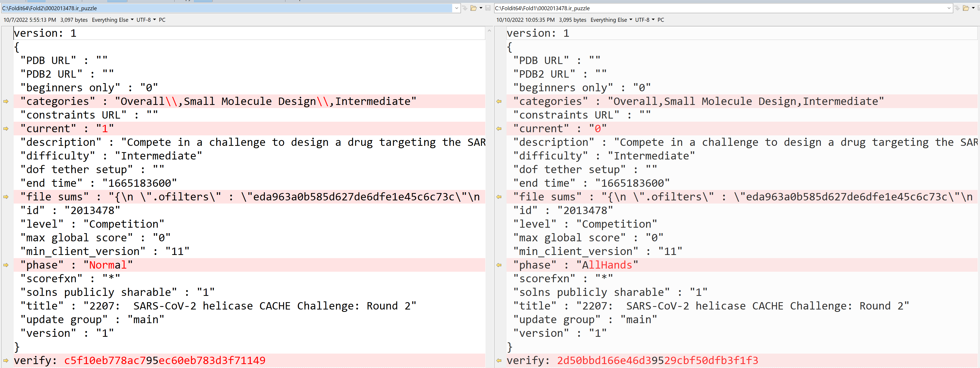Viewport: 980px width, 368px height.
Task: Click left pane browse-for-file folder icon
Action: 473,8
